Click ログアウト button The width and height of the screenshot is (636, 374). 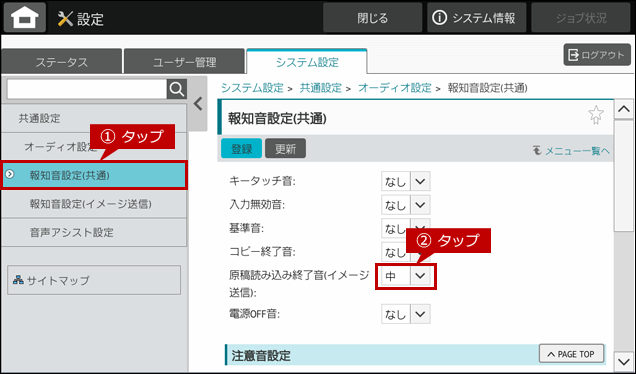pyautogui.click(x=597, y=55)
